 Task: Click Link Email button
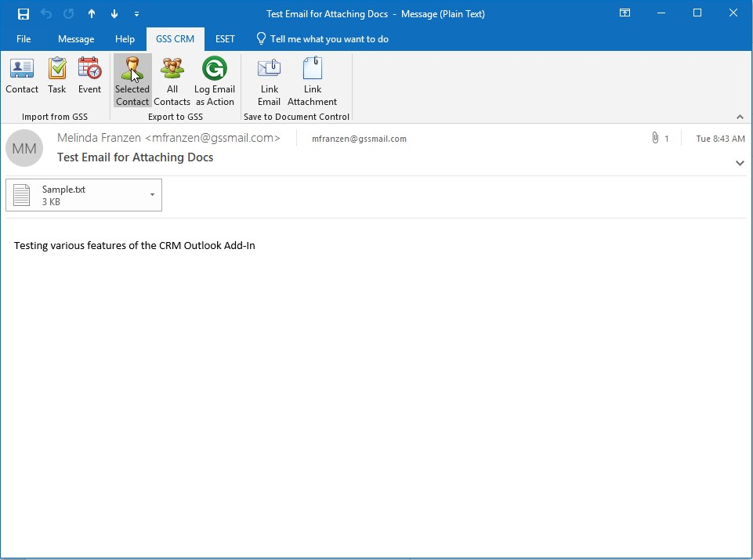pyautogui.click(x=269, y=81)
